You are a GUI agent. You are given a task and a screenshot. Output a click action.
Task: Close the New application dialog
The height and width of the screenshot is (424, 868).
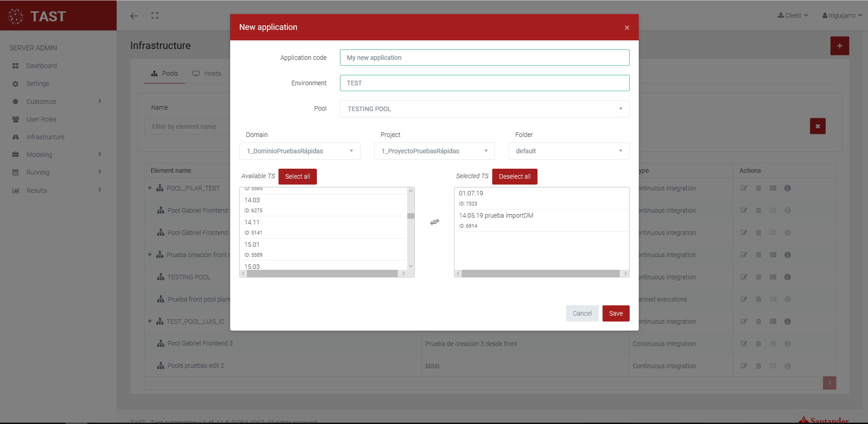(626, 28)
